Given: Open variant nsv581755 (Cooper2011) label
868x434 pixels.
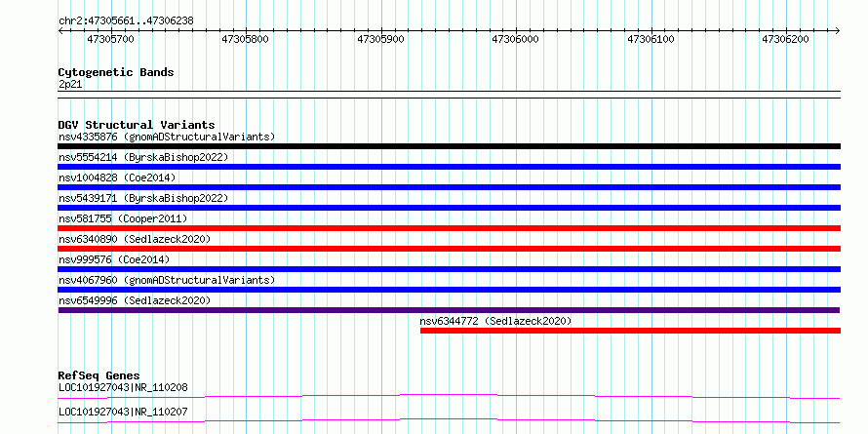Looking at the screenshot, I should [123, 218].
